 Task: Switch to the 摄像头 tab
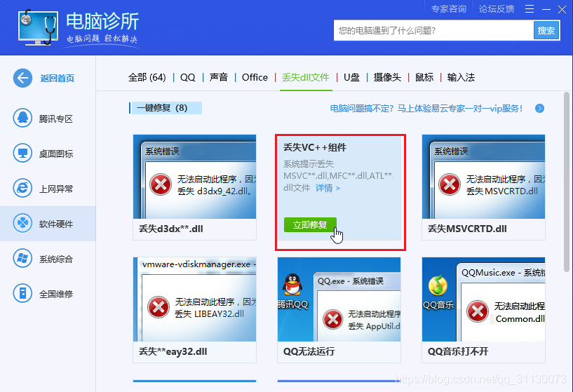(x=387, y=77)
